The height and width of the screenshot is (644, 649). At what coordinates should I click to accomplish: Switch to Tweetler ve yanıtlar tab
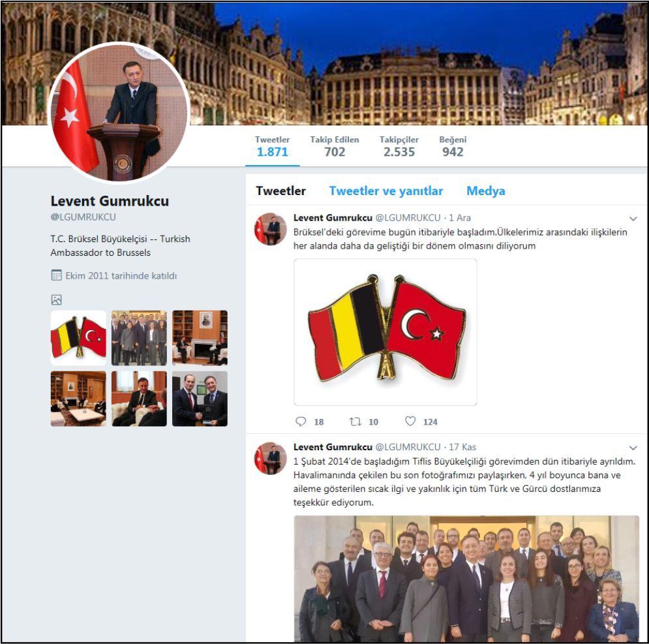coord(385,191)
